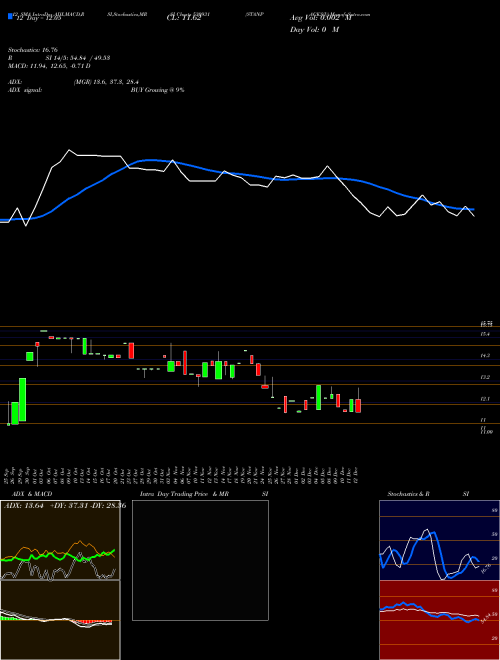Click the 'BUY Growing @ 9%' signal text

[x=157, y=90]
